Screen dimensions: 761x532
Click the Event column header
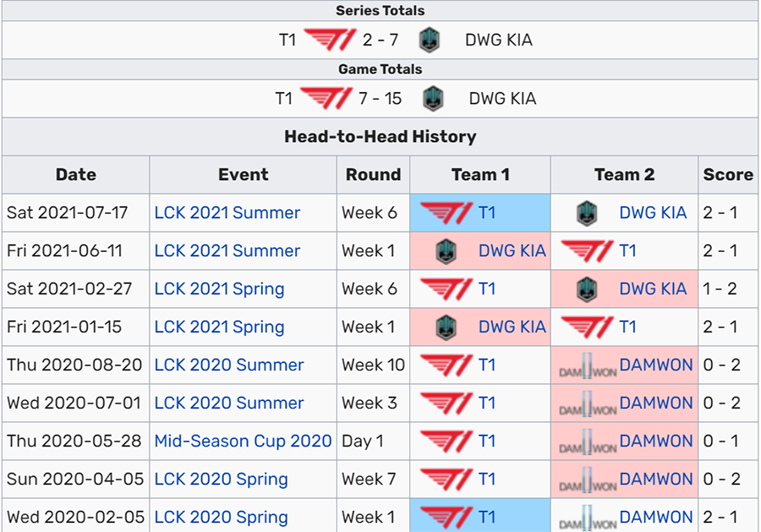coord(243,175)
